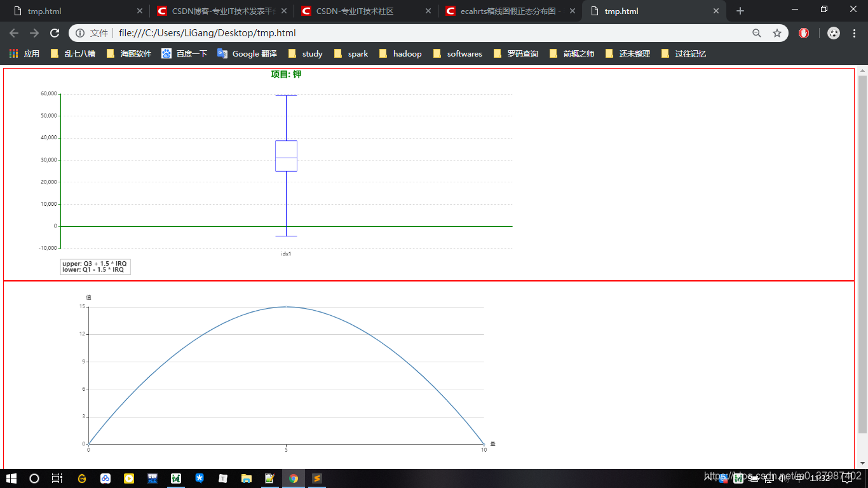Open Windows Task View
Viewport: 868px width, 488px height.
57,478
